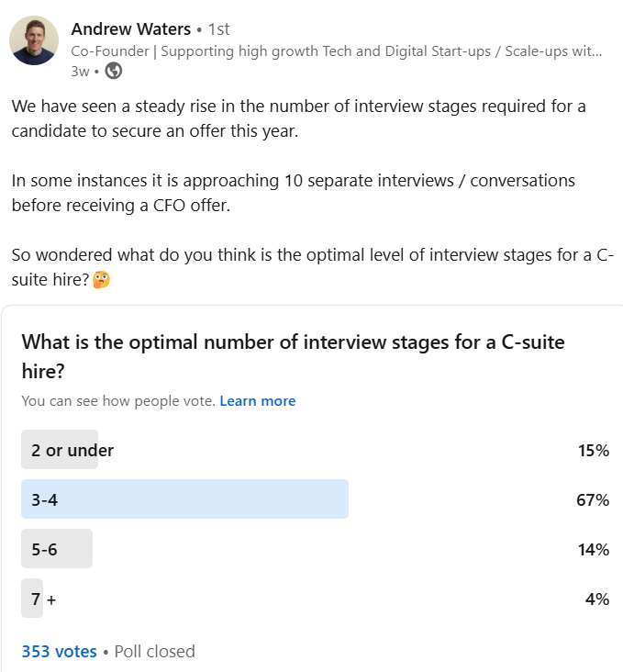Click the globe public visibility icon
Image resolution: width=623 pixels, height=672 pixels.
coord(114,71)
